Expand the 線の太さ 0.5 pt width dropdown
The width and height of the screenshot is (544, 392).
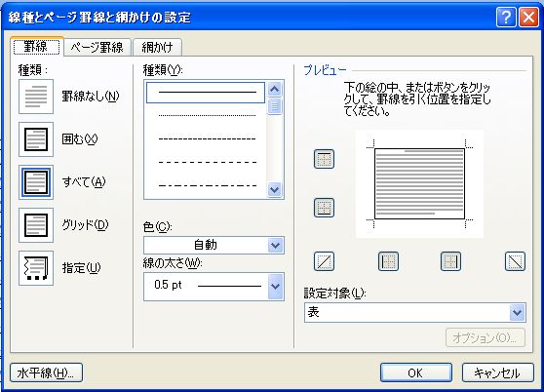point(214,287)
